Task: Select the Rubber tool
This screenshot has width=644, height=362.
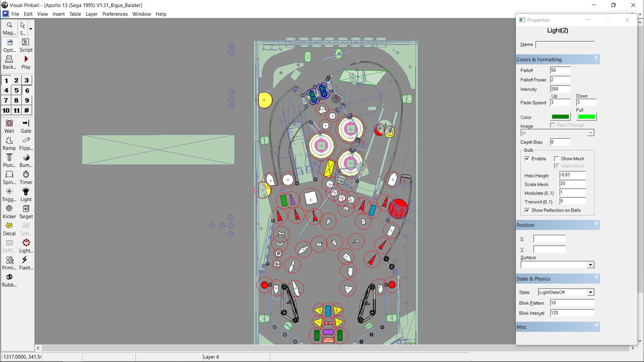Action: click(x=9, y=280)
